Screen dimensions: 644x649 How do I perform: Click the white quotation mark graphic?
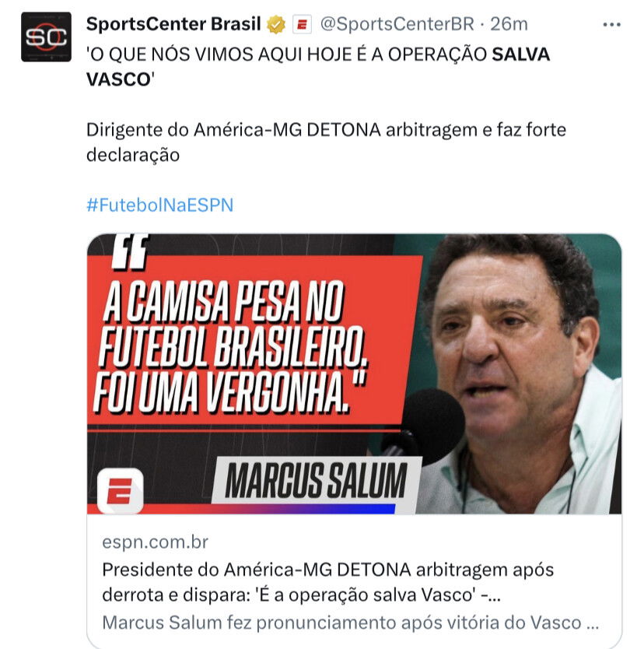click(x=131, y=251)
